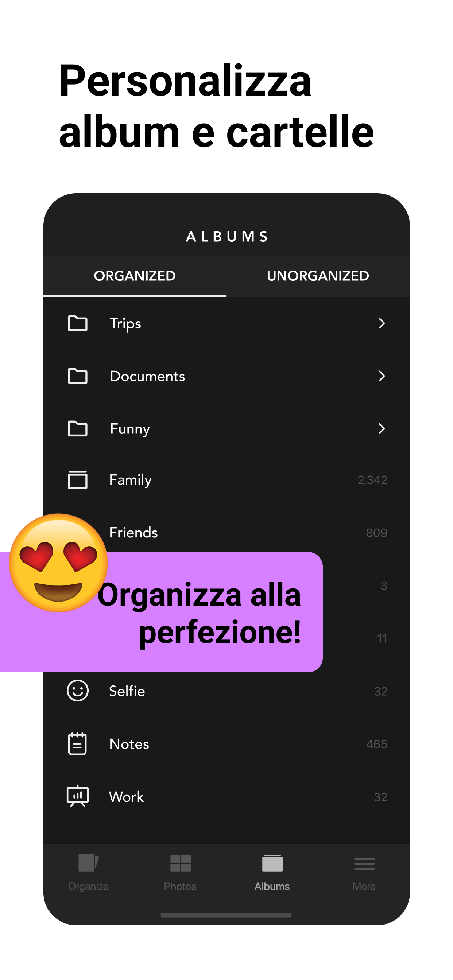
Task: Expand the Documents folder chevron
Action: click(382, 376)
